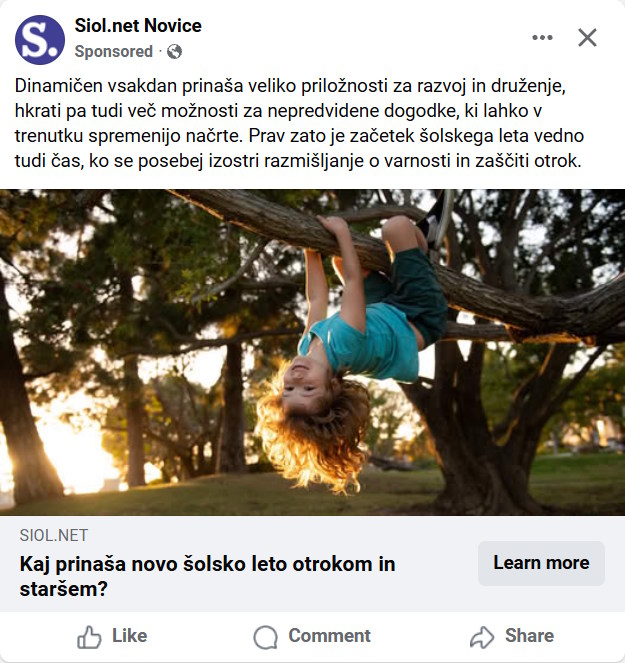The image size is (625, 663).
Task: Select the Share text label
Action: click(529, 636)
